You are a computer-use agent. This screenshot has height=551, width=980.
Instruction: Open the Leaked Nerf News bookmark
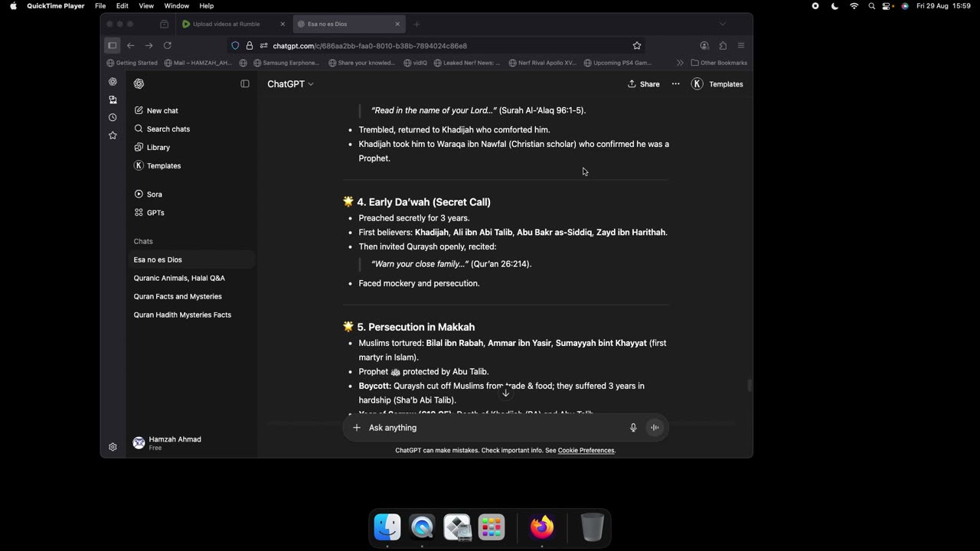tap(467, 63)
